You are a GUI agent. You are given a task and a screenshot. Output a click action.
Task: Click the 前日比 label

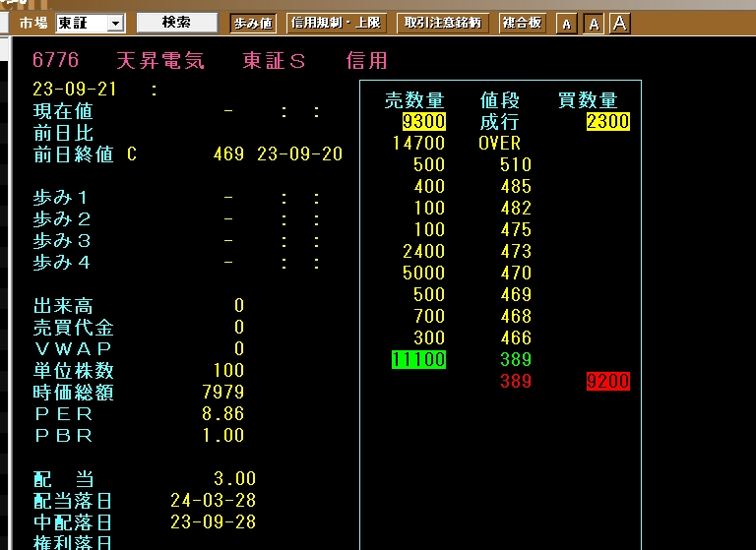point(63,133)
